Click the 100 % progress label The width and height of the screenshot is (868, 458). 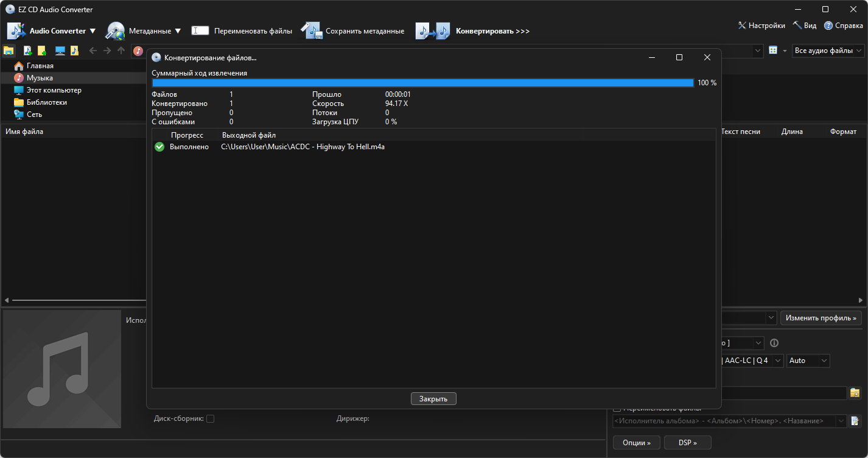[x=707, y=83]
